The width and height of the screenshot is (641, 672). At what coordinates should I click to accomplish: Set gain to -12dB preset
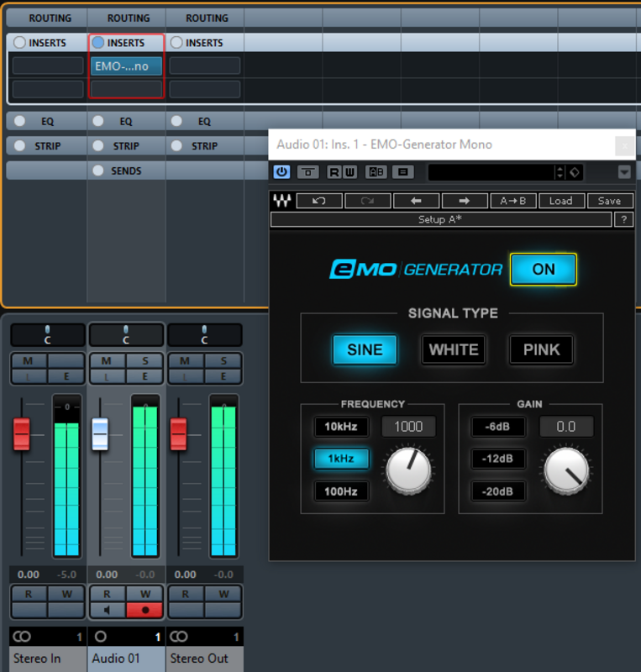point(498,459)
